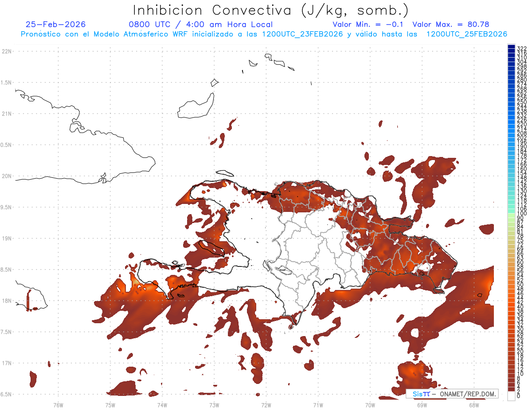Pick the pale green swatch beside value 100

[511, 216]
